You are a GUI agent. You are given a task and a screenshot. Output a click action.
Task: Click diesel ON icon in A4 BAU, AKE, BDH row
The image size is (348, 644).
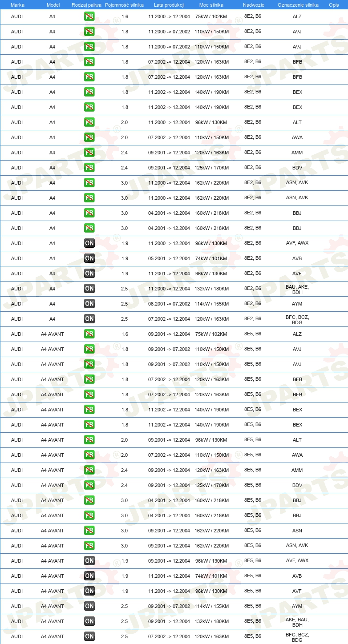(89, 289)
